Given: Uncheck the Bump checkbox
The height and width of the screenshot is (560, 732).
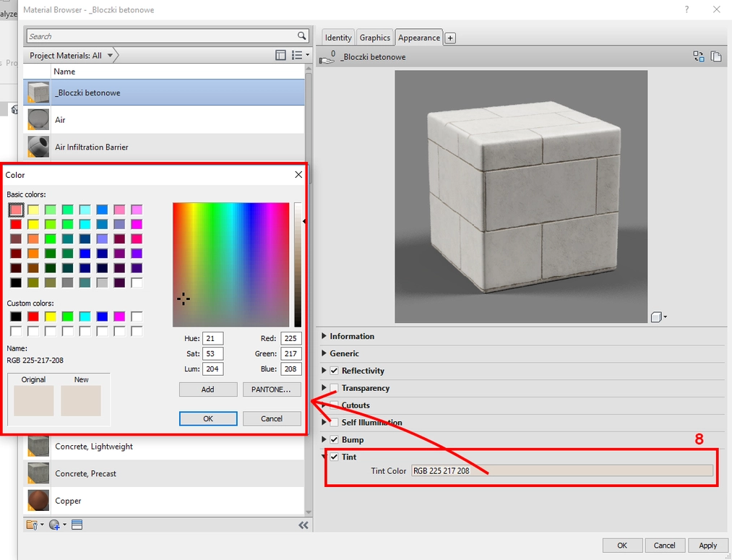Looking at the screenshot, I should (334, 439).
